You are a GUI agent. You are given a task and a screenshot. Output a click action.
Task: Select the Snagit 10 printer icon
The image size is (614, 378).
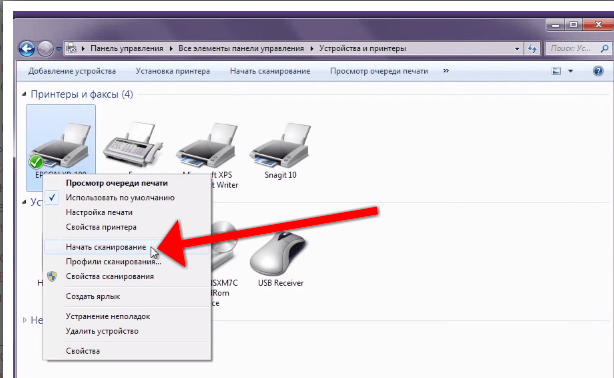[x=280, y=146]
